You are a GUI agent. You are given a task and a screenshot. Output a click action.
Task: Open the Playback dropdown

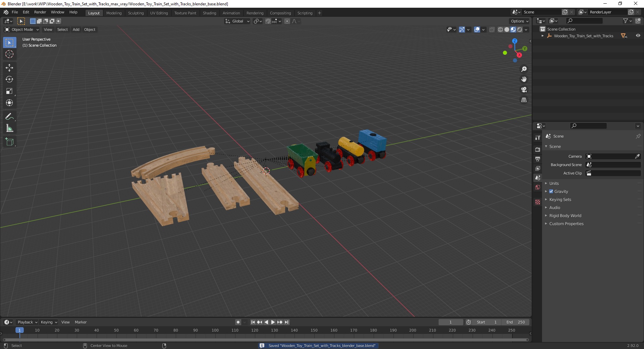pyautogui.click(x=27, y=322)
